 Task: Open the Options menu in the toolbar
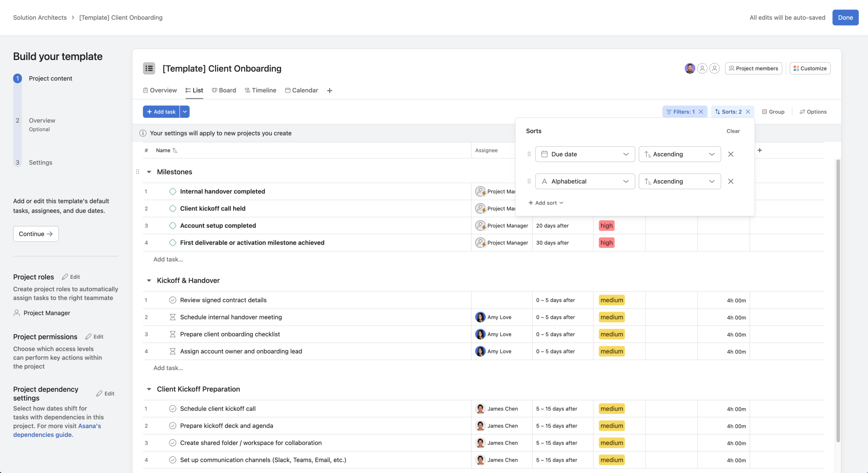pyautogui.click(x=813, y=111)
